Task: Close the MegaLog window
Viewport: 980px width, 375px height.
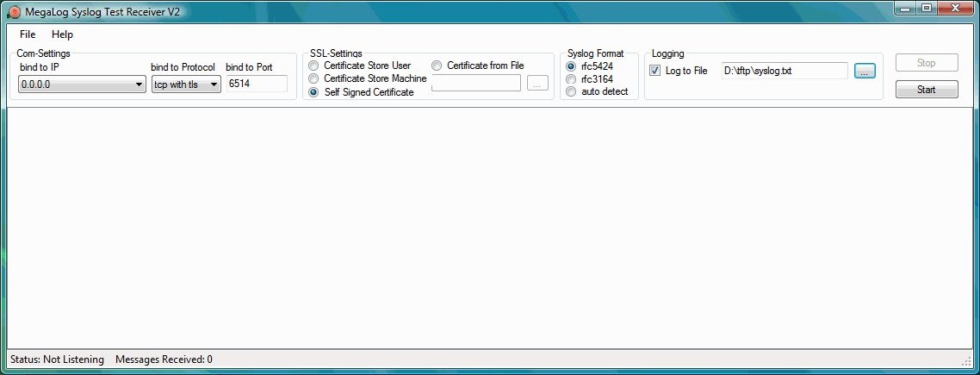Action: click(955, 8)
